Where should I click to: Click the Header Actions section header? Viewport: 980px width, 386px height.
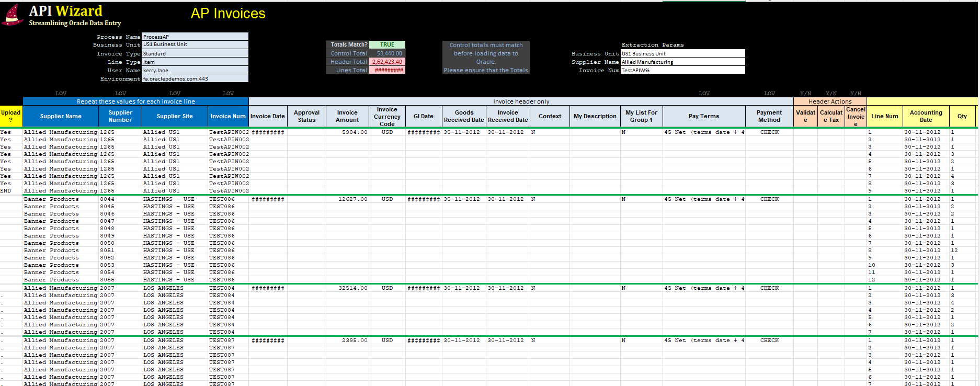(830, 101)
